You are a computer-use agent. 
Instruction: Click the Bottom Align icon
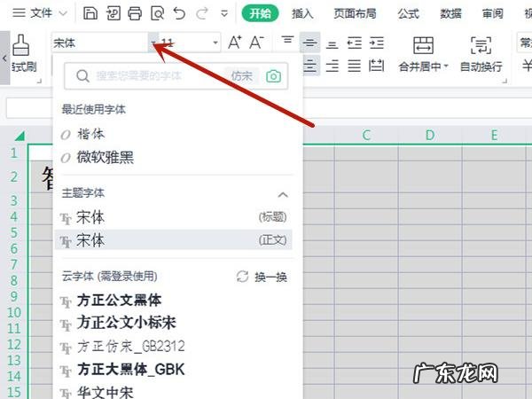coord(332,44)
